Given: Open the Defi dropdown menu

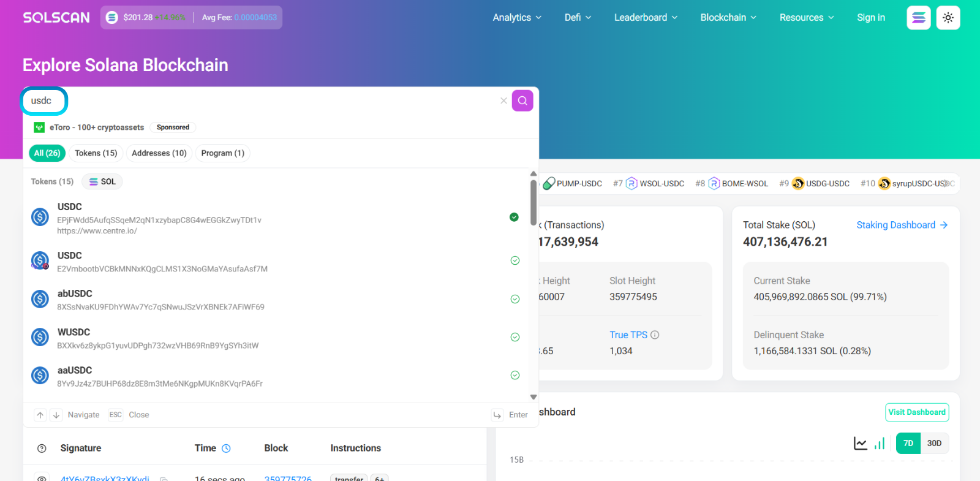Looking at the screenshot, I should [x=578, y=18].
